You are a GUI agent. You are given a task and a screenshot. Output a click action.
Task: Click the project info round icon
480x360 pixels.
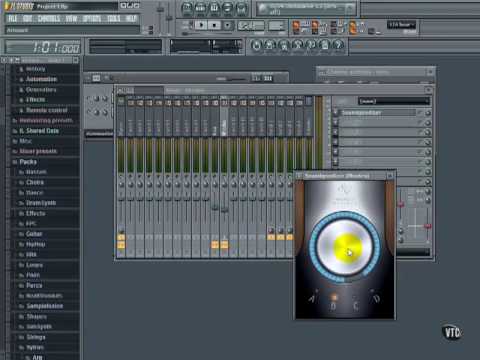[325, 45]
